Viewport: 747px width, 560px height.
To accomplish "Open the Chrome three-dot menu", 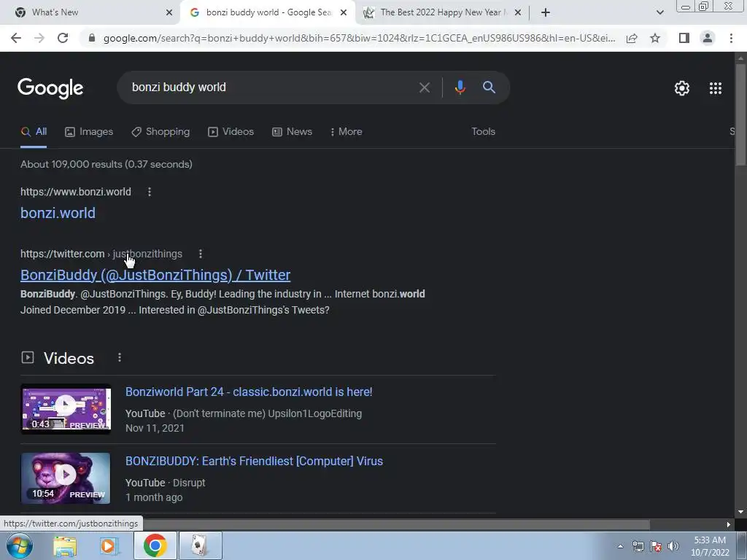I will pyautogui.click(x=731, y=38).
